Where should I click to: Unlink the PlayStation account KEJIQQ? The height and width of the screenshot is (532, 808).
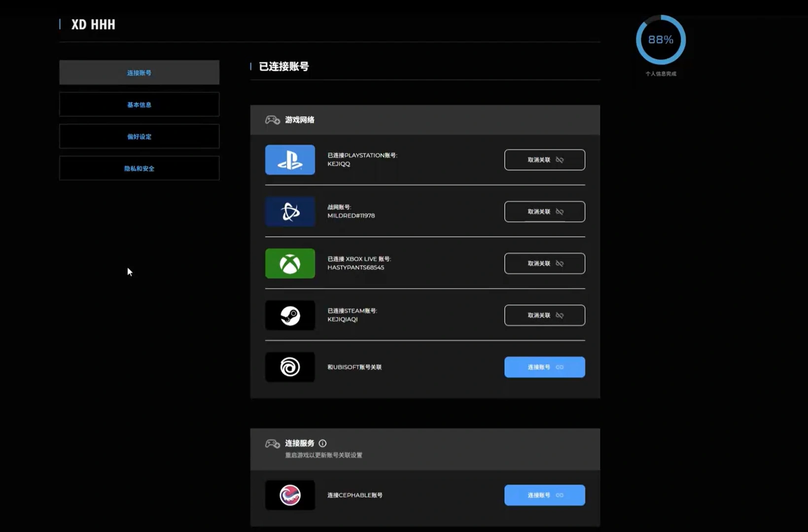(x=545, y=160)
